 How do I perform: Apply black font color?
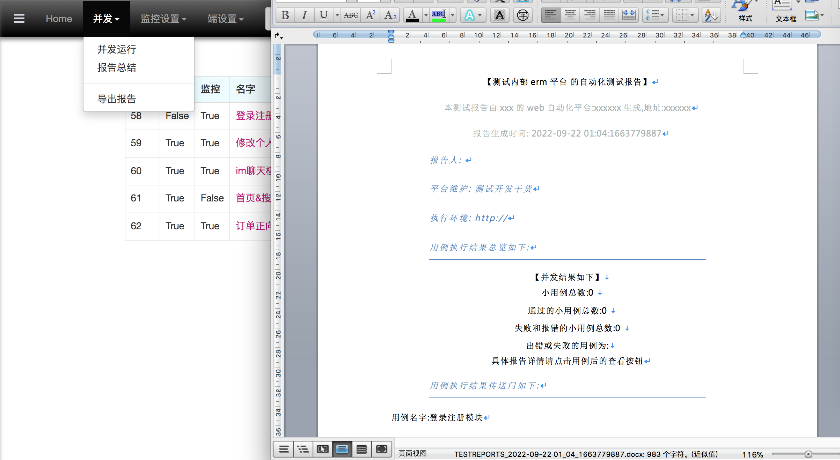(412, 15)
